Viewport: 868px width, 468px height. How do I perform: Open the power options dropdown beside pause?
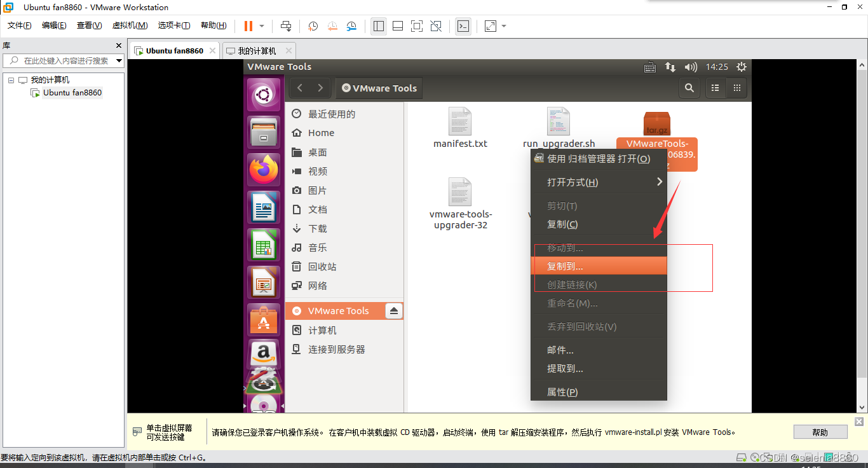click(262, 26)
